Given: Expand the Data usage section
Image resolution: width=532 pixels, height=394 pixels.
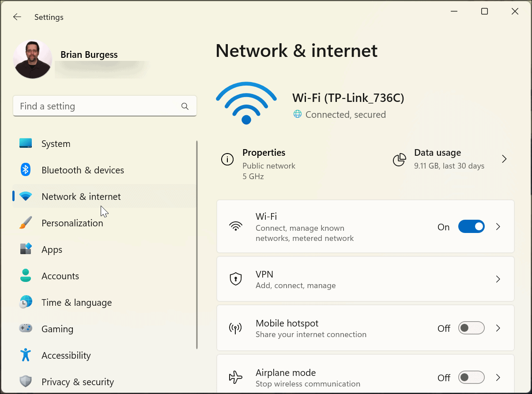Looking at the screenshot, I should [504, 159].
